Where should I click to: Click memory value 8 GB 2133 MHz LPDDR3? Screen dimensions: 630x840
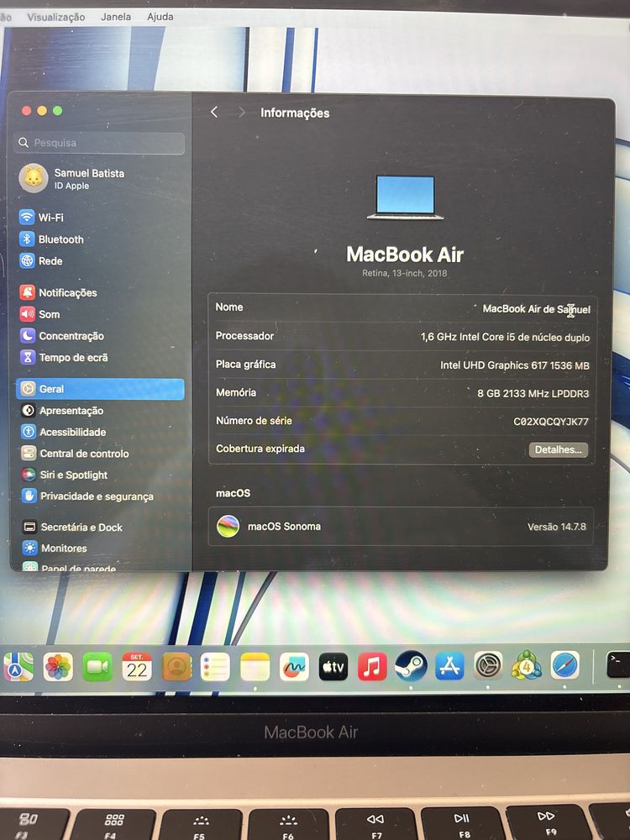533,393
